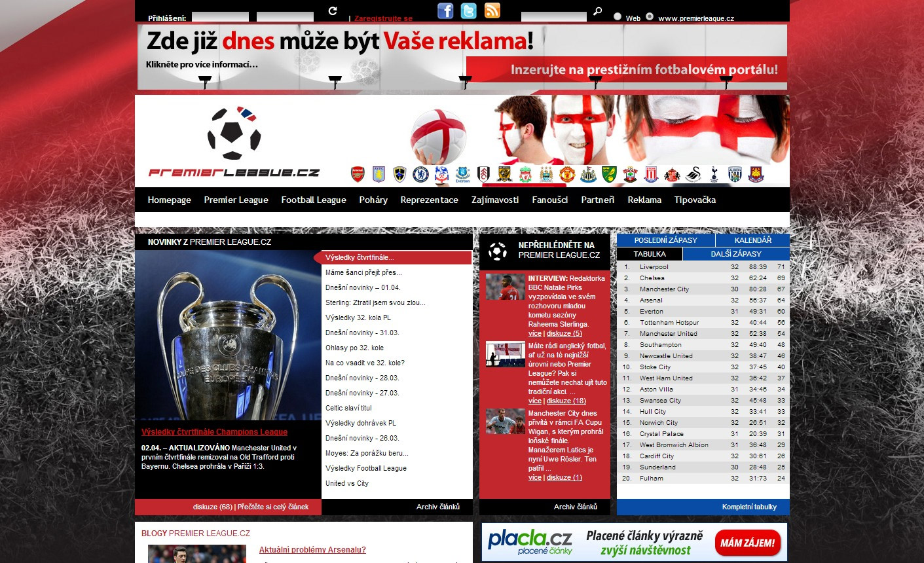
Task: Open news item 'Celtic slaví titul'
Action: pos(348,408)
